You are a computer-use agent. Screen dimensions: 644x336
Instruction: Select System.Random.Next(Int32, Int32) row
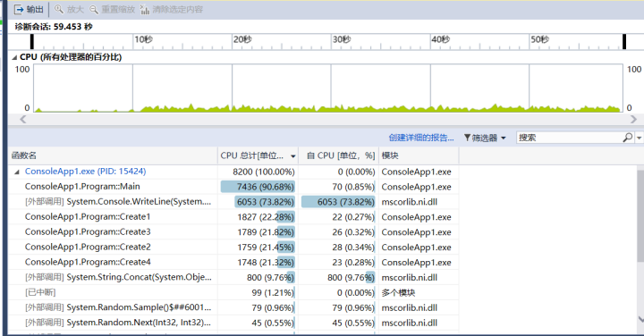coord(233,323)
